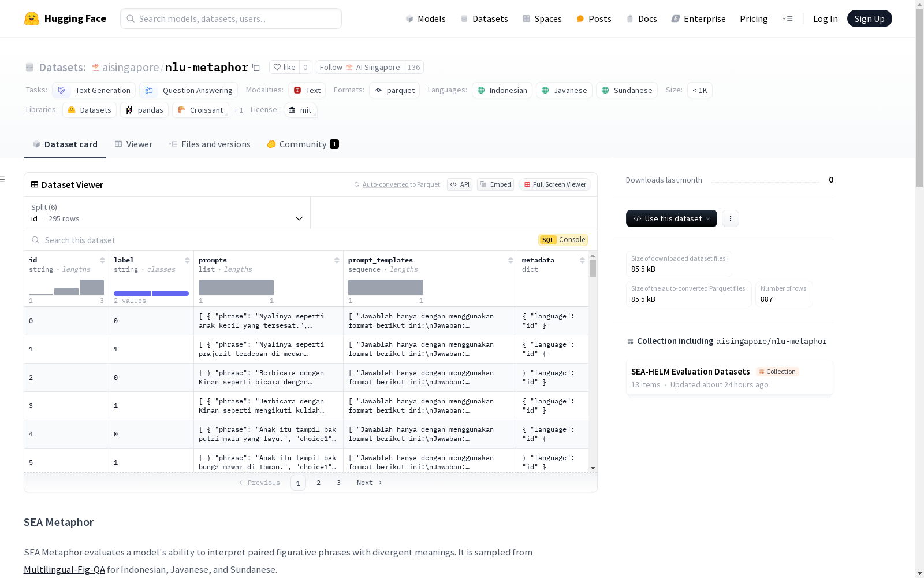Open Docs in the top navigation
The image size is (924, 578).
pyautogui.click(x=642, y=18)
